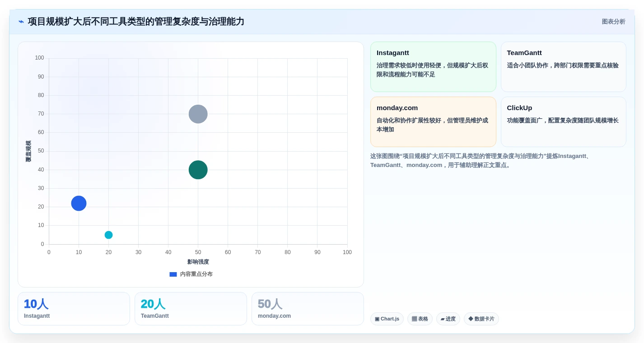Click the blue legend color box
Screen dimensions: 644x343
(x=173, y=274)
